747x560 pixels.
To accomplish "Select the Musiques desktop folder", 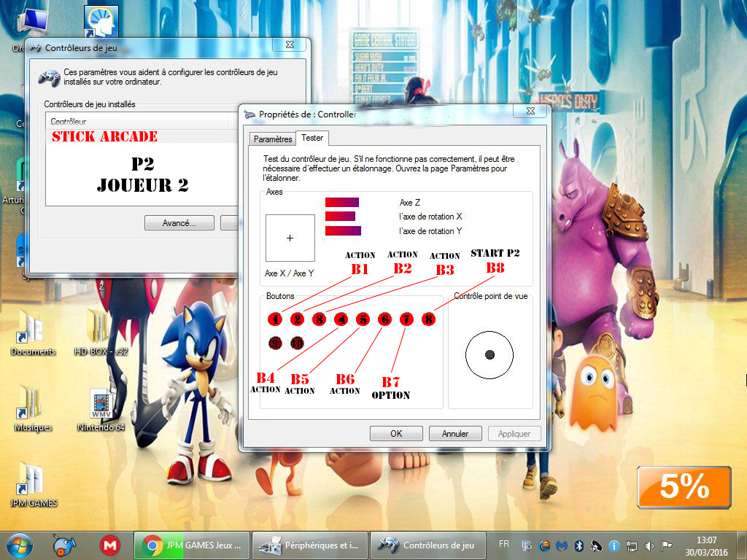I will (x=33, y=409).
